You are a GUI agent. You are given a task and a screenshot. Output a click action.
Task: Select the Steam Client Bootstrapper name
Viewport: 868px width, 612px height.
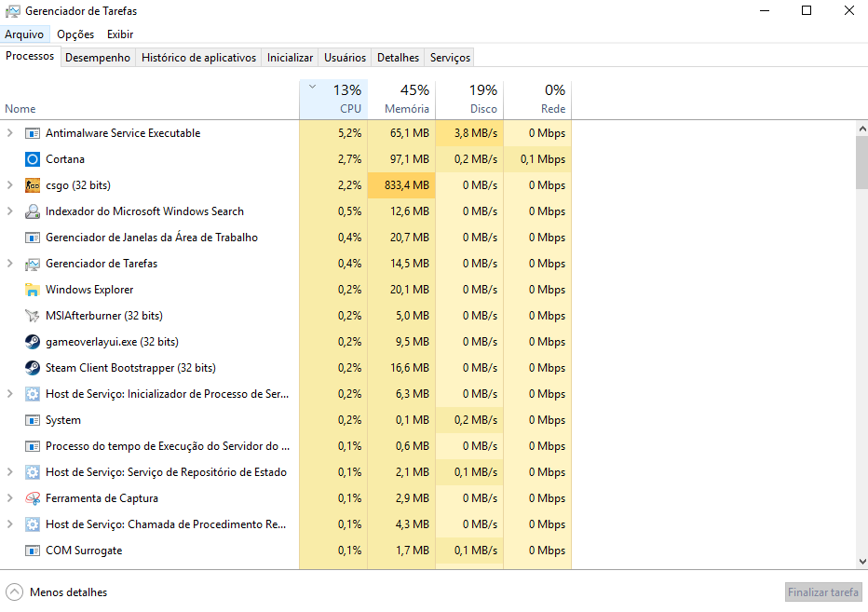point(130,368)
